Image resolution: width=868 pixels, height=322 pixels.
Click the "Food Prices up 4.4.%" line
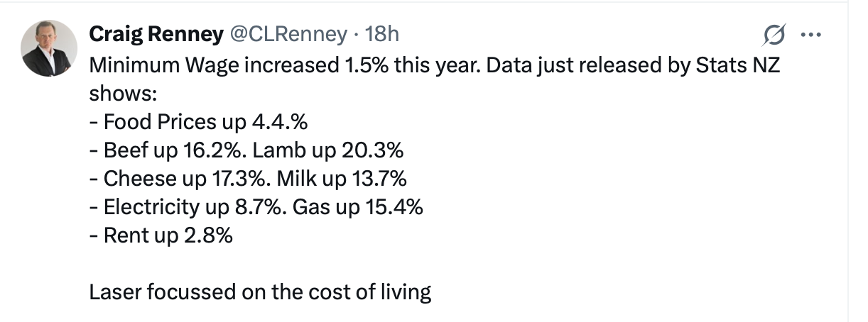pos(198,122)
